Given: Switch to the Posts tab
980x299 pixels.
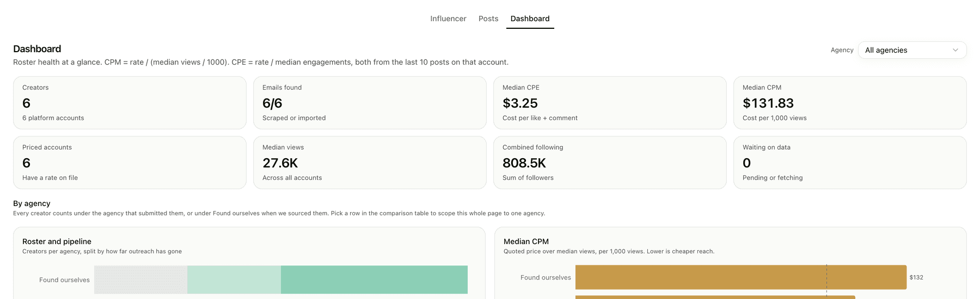Looking at the screenshot, I should (x=488, y=18).
